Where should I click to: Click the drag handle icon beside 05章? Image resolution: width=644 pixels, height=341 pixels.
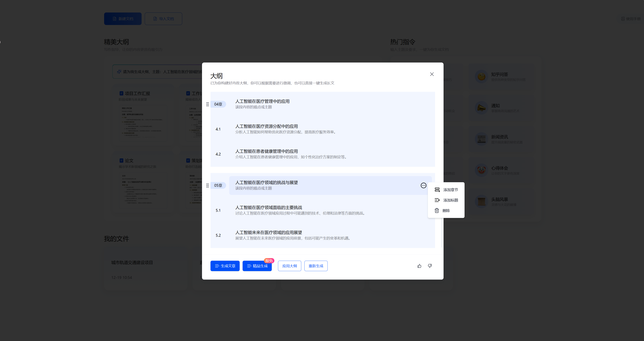208,186
